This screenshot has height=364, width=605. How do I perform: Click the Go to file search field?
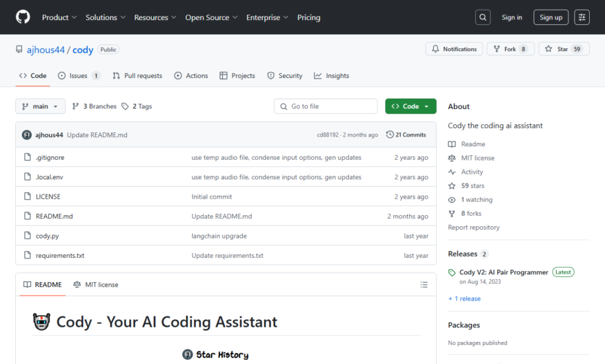click(326, 106)
